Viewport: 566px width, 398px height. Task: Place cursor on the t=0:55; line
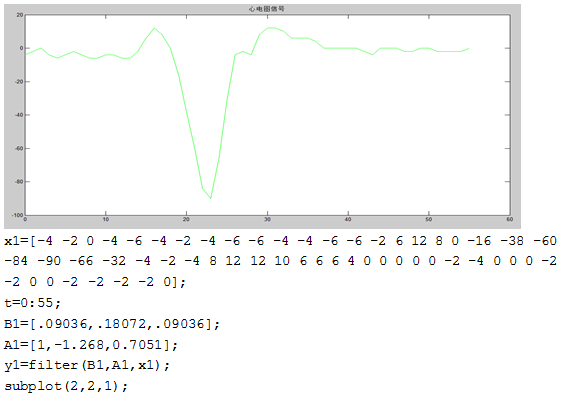pyautogui.click(x=32, y=303)
